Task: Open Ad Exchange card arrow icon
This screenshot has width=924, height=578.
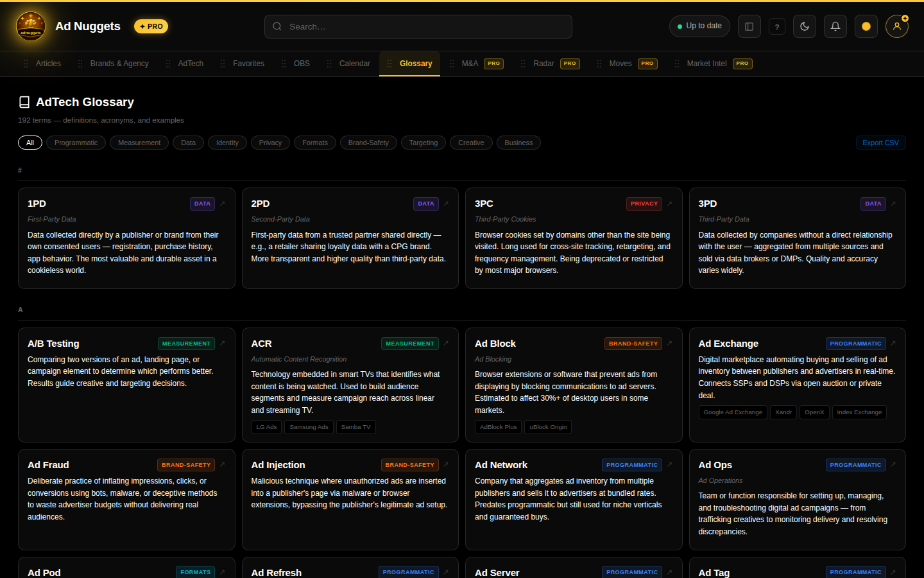Action: [x=893, y=344]
